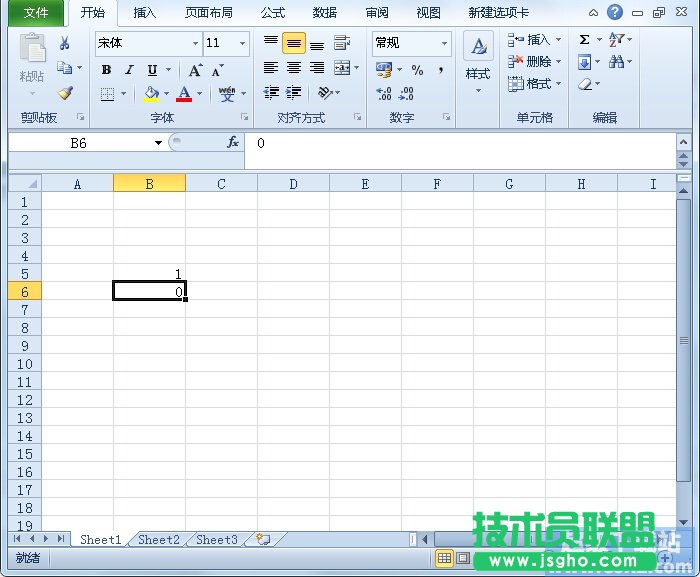
Task: Expand the Name Box dropdown arrow
Action: (x=158, y=143)
